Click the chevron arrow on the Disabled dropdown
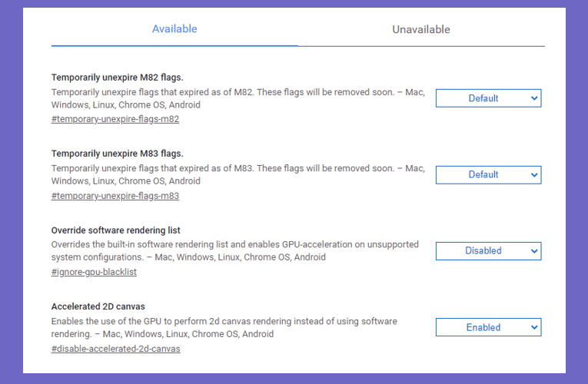This screenshot has height=384, width=588. tap(534, 250)
